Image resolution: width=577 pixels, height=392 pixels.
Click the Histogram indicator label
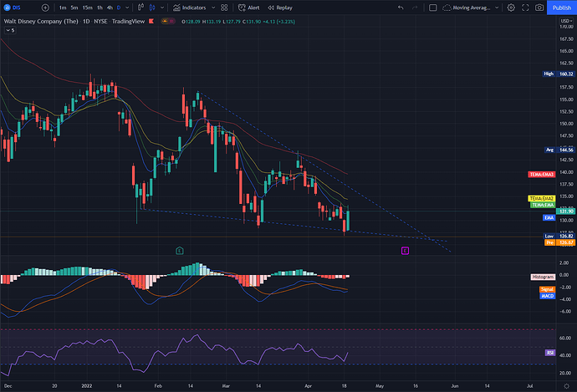coord(544,277)
